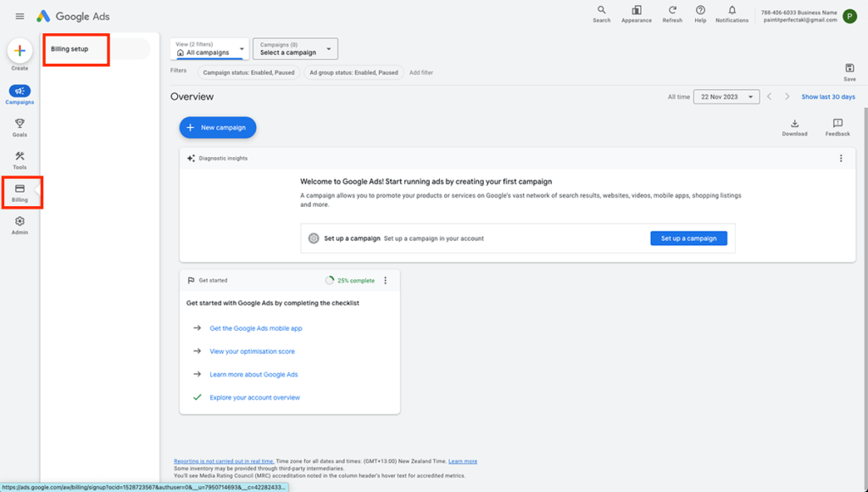Open the Help question mark icon
The width and height of the screenshot is (868, 492).
pos(700,11)
